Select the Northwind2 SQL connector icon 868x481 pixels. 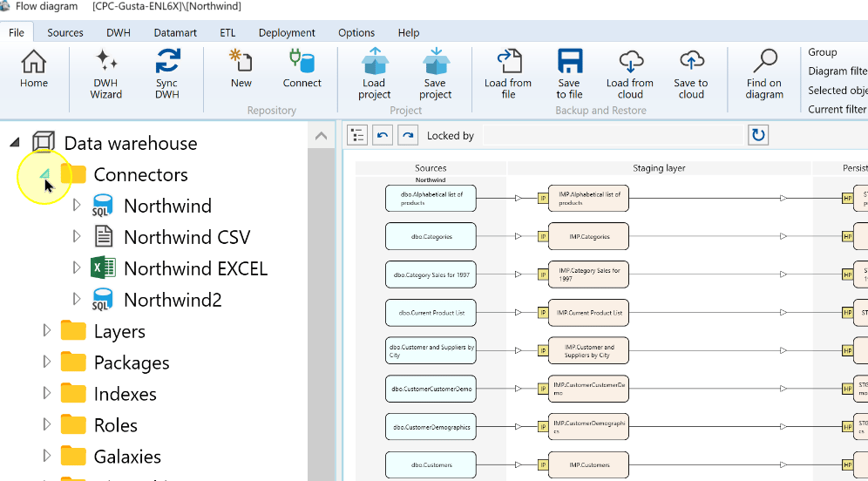click(103, 300)
